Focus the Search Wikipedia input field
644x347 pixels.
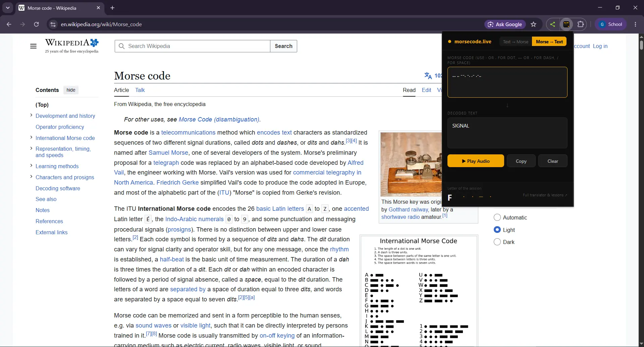(193, 46)
